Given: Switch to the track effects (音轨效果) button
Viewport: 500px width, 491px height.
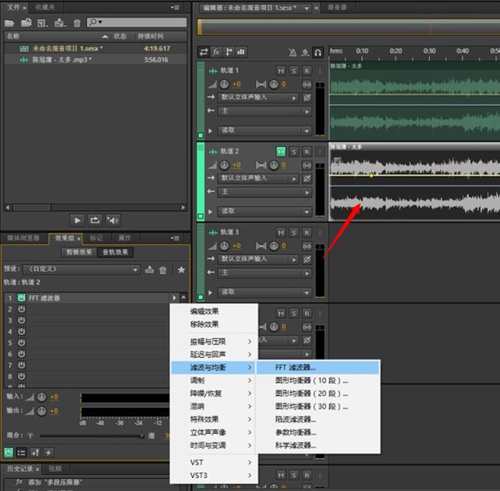Looking at the screenshot, I should [115, 252].
